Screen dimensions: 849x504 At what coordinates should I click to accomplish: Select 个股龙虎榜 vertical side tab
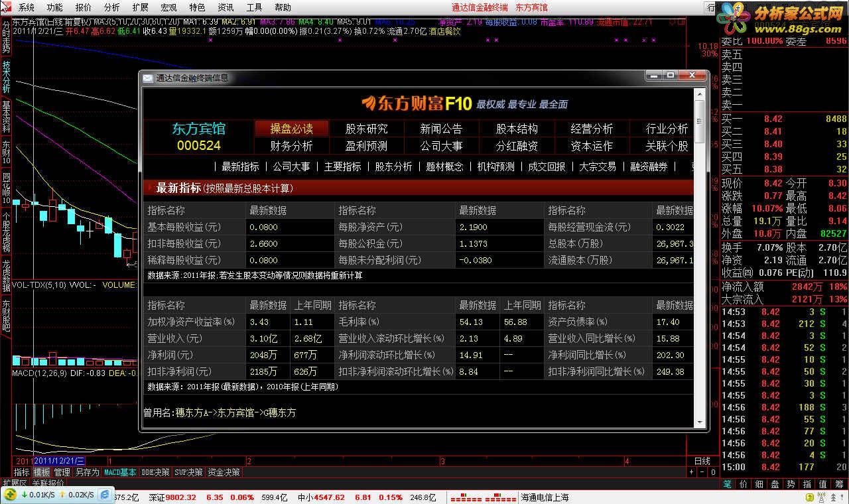6,233
